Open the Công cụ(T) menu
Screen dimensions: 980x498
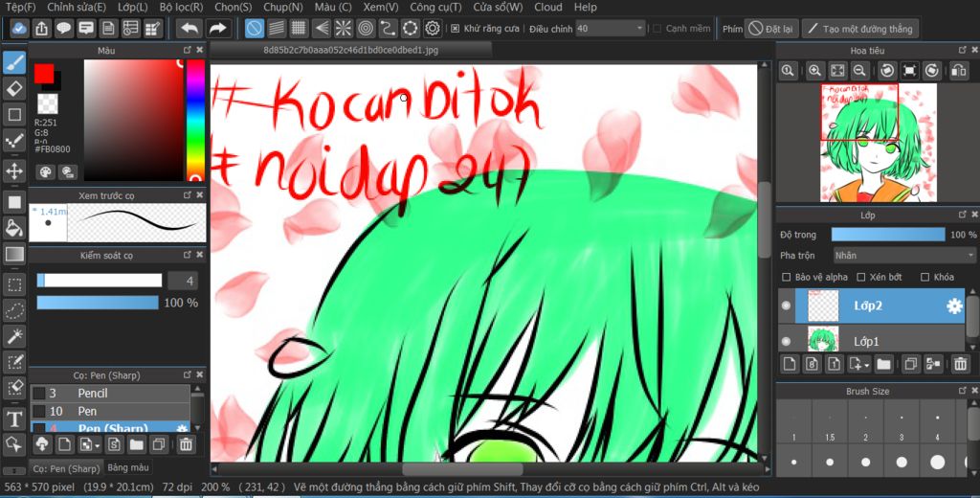point(435,7)
